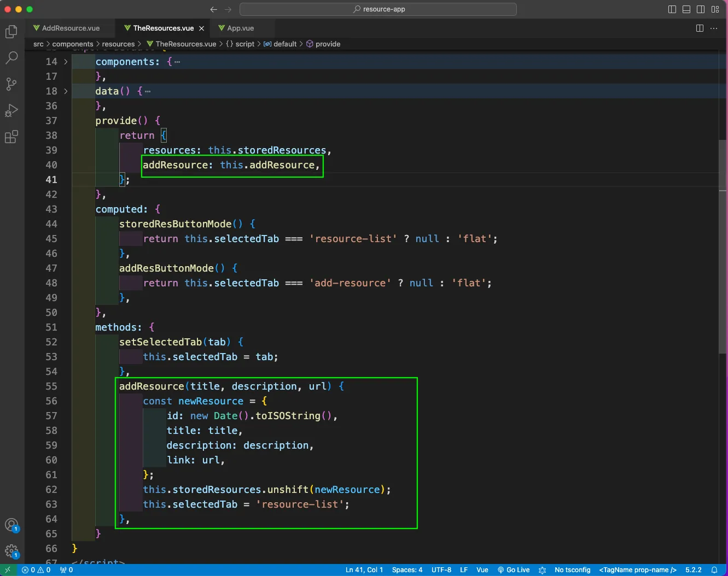728x576 pixels.
Task: Click the TagName prop-name status item
Action: 638,570
